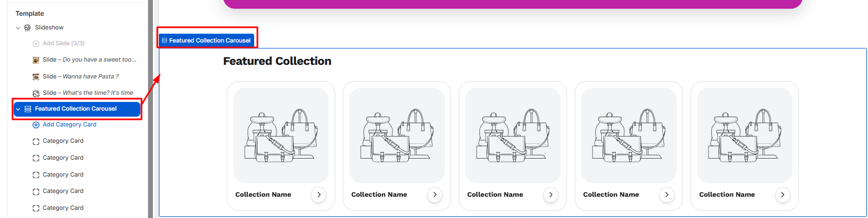
Task: Click the Featured Collection heading in preview
Action: (x=277, y=62)
